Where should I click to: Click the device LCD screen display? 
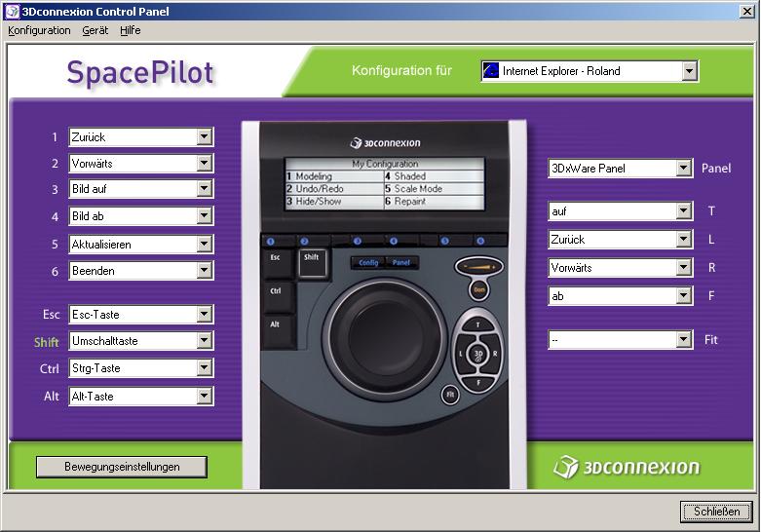(385, 183)
